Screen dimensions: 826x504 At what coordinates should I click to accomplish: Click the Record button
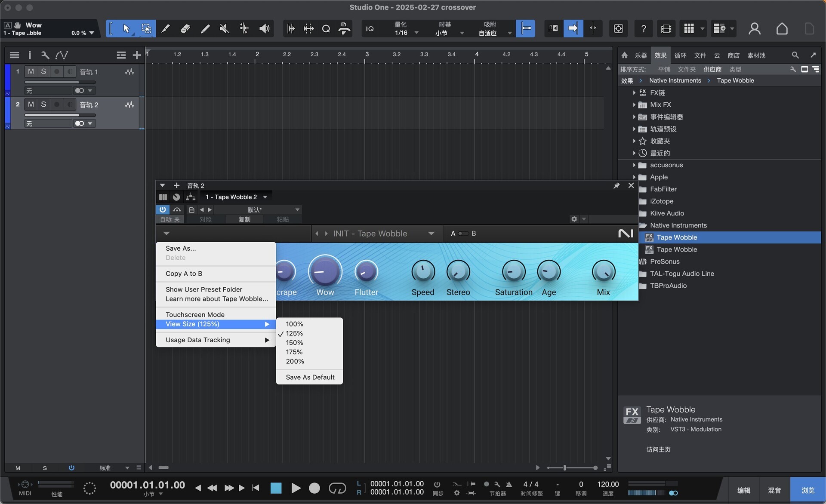pyautogui.click(x=314, y=488)
